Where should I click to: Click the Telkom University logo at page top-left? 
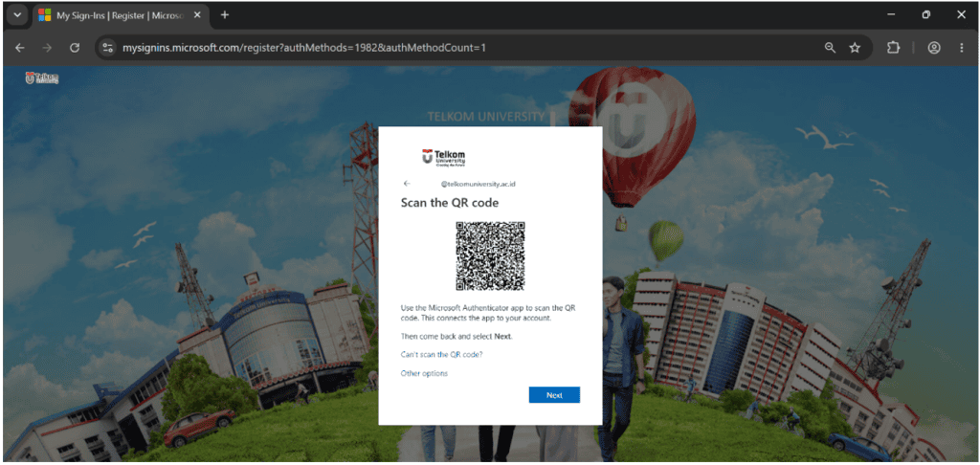[42, 78]
